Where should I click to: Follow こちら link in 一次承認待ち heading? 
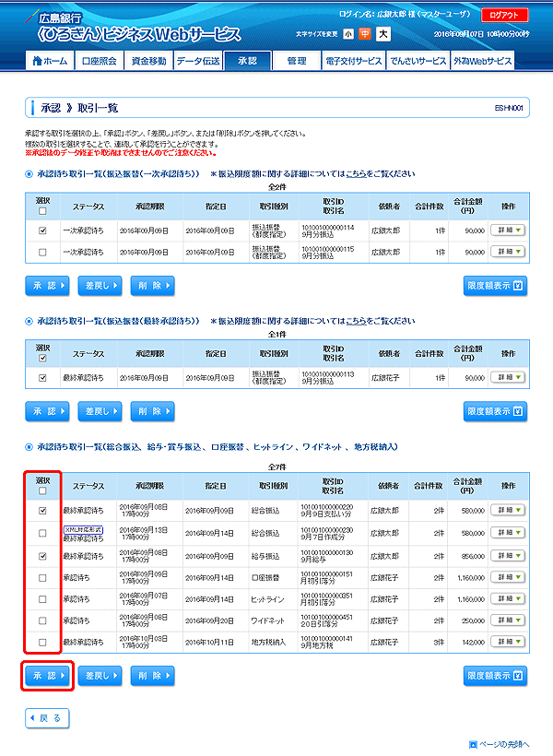[x=356, y=174]
